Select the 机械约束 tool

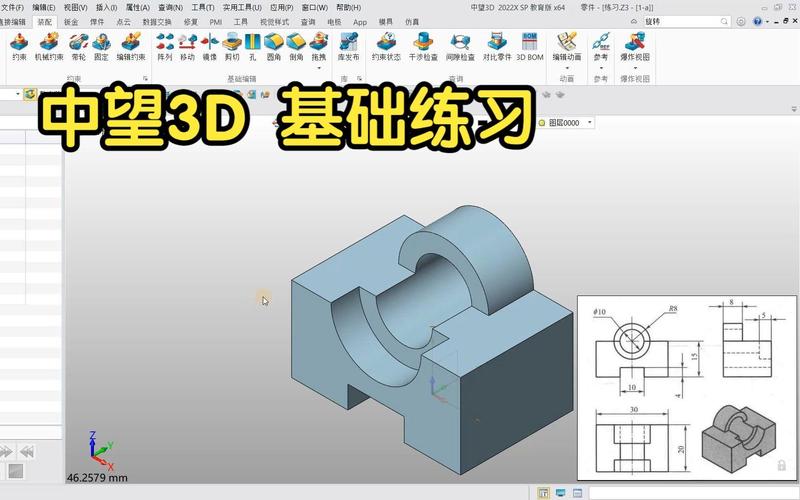point(49,47)
